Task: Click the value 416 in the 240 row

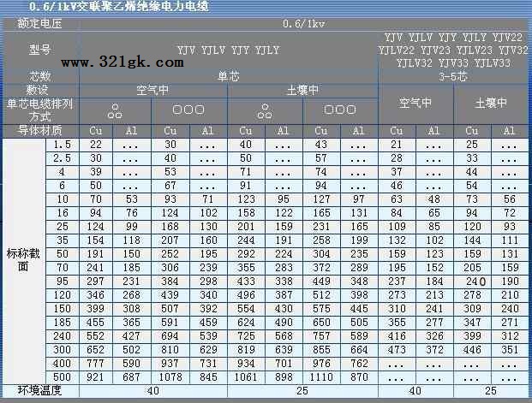Action: (x=397, y=336)
